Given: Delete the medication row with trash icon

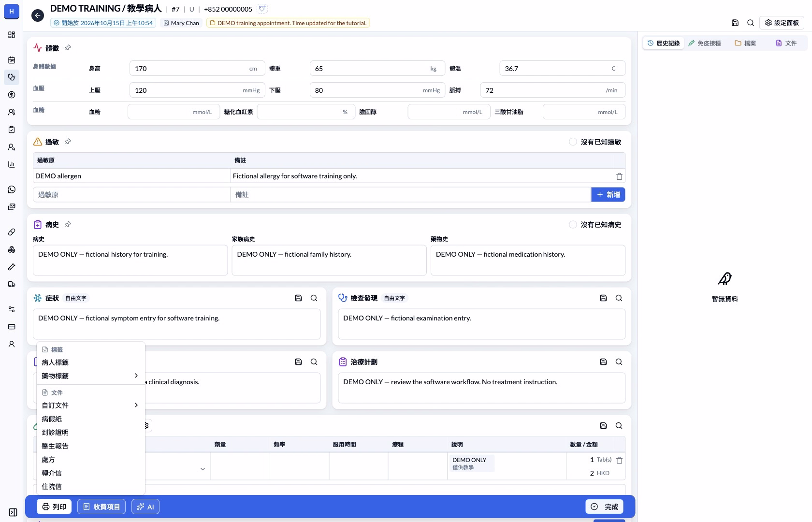Looking at the screenshot, I should pyautogui.click(x=619, y=461).
